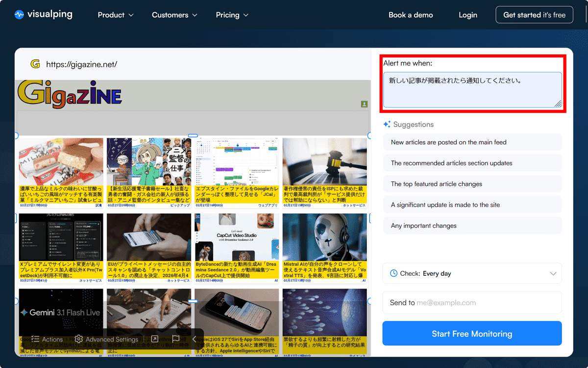The image size is (588, 368).
Task: Click the Visualping logo icon
Action: [19, 15]
